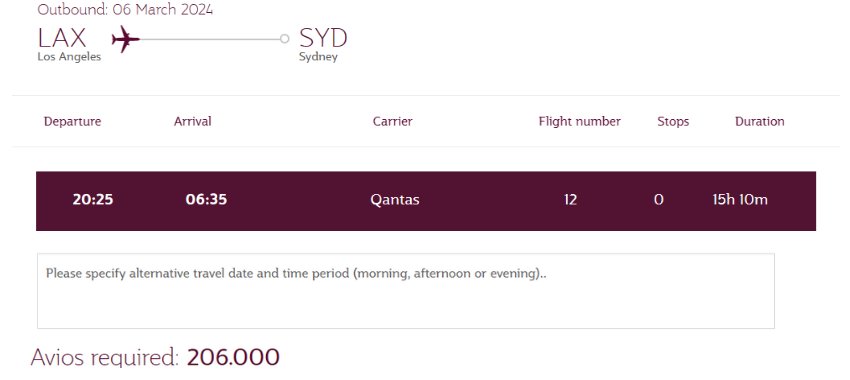Click the LAX origin airport code

(62, 38)
